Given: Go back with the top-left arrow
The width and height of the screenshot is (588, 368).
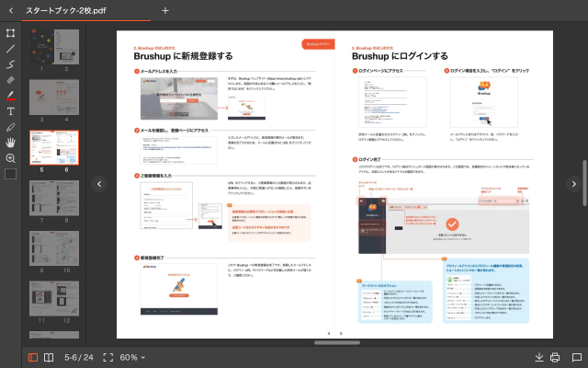Looking at the screenshot, I should click(x=11, y=10).
